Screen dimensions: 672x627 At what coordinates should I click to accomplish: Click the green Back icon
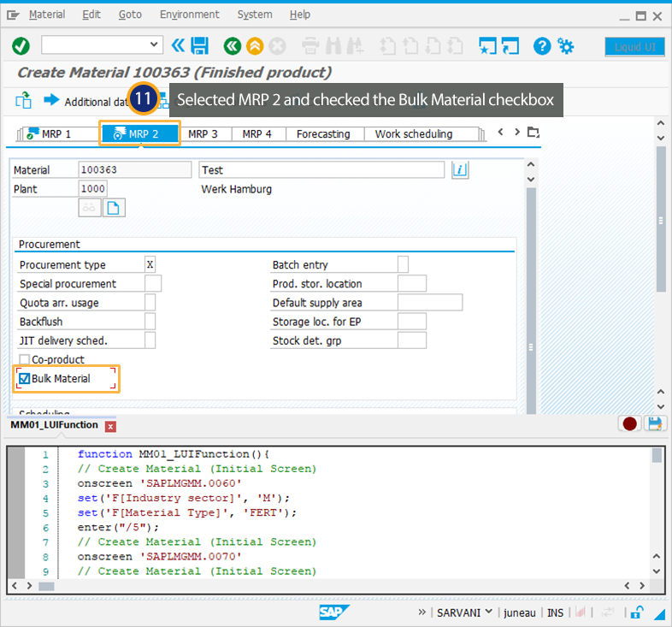coord(233,46)
